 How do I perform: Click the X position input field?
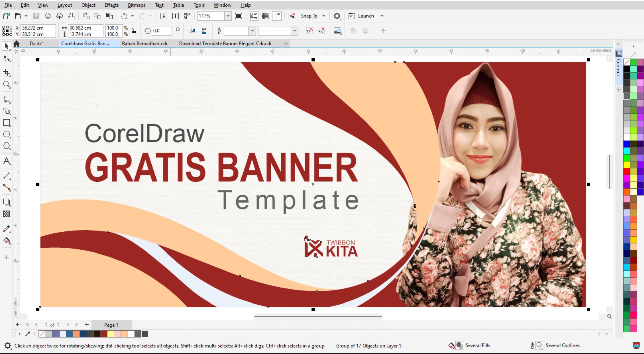click(x=38, y=28)
